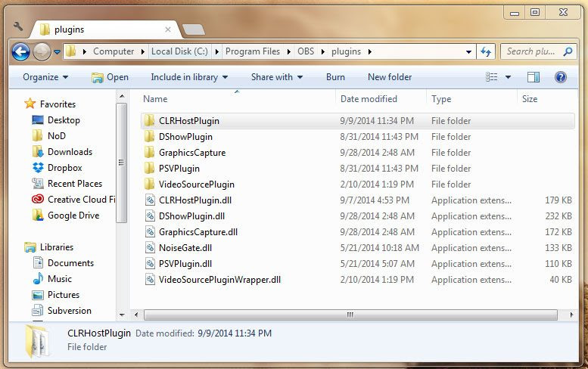Click Open in the toolbar
588x369 pixels.
pos(110,77)
